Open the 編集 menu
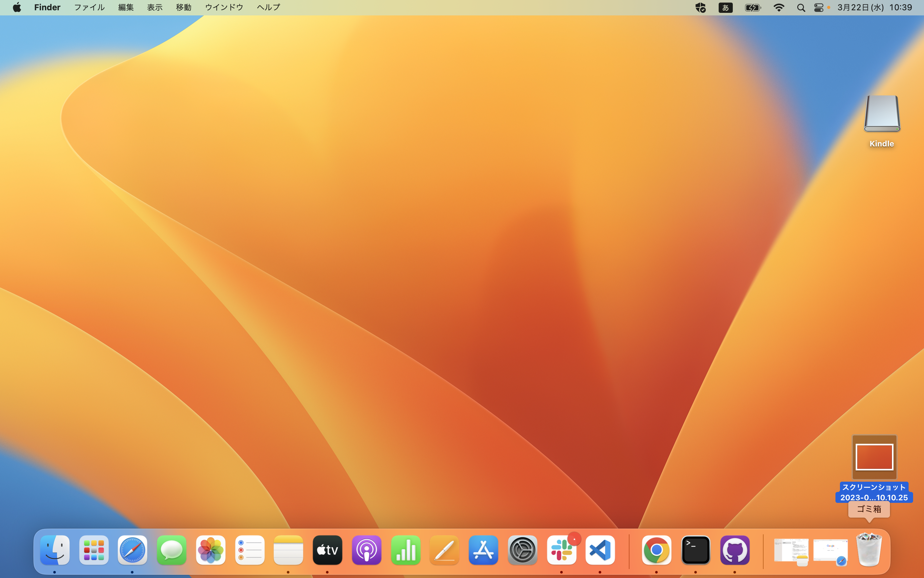924x578 pixels. click(126, 7)
